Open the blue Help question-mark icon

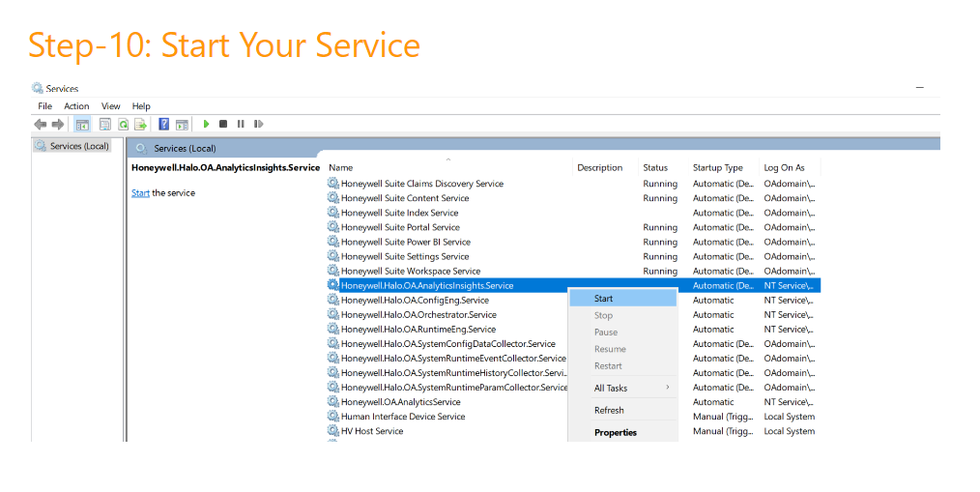pos(164,125)
